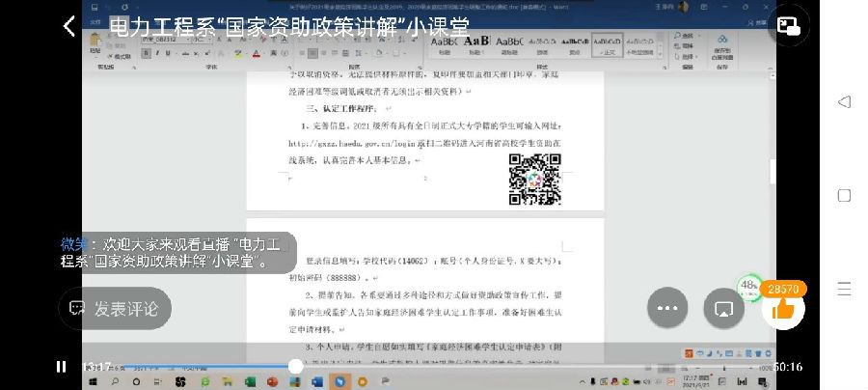868x390 pixels.
Task: Click Save to Baidu Netdisk icon
Action: (x=721, y=46)
